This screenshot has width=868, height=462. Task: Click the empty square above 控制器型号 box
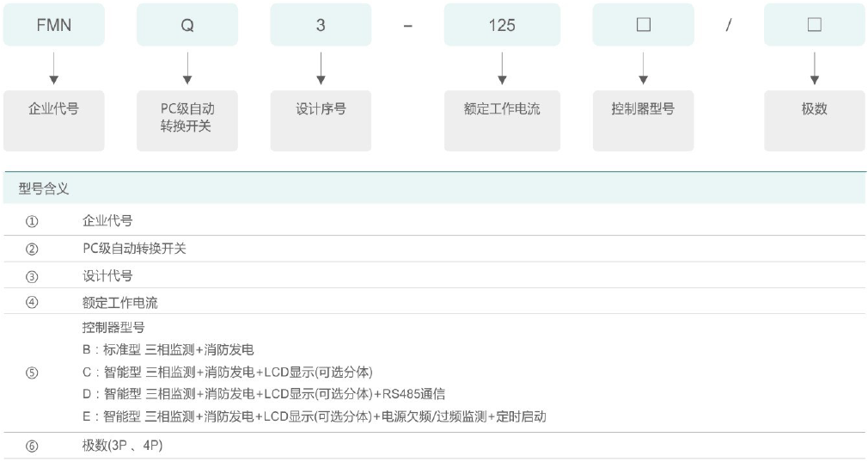point(643,25)
